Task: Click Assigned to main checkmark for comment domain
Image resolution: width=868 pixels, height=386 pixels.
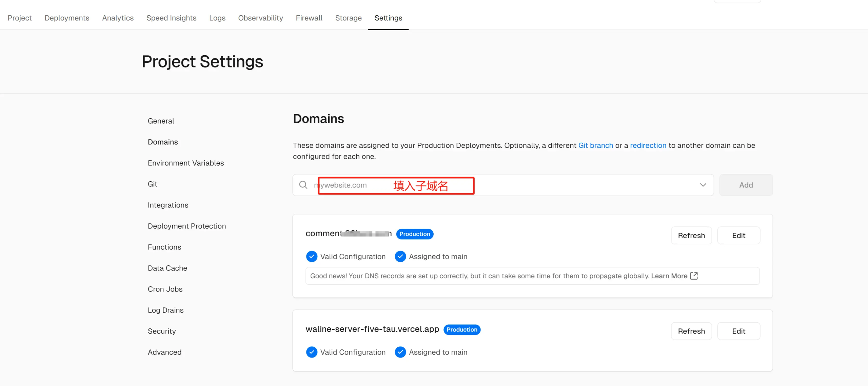Action: [x=400, y=257]
